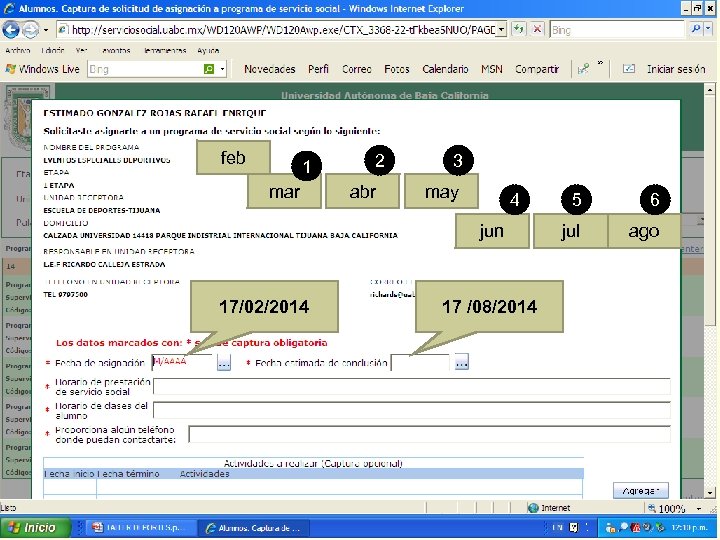Click the page scrollbar up arrow
Viewport: 720px width, 540px height.
tap(709, 90)
